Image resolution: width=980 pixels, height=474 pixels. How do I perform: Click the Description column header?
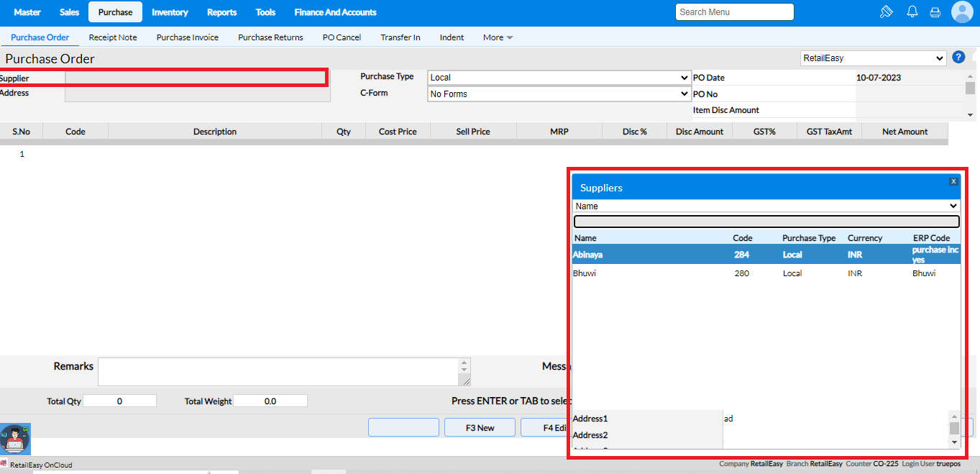(x=215, y=132)
